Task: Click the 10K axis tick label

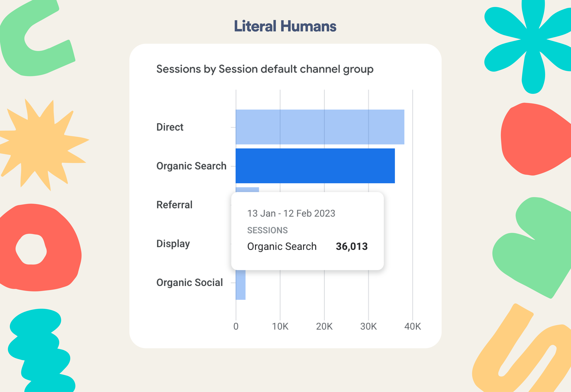Action: click(x=280, y=326)
